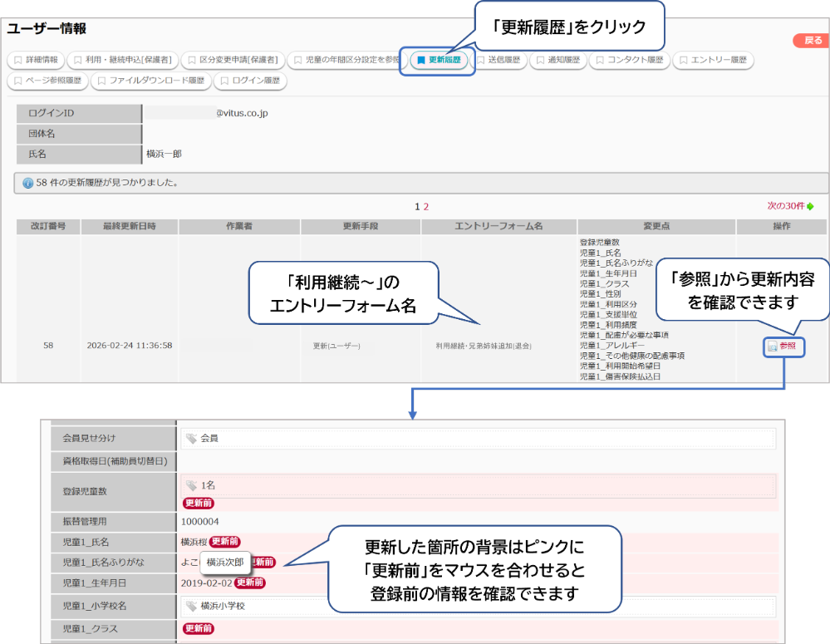Click the blue info icon beside 58 件
The height and width of the screenshot is (644, 830).
(27, 183)
